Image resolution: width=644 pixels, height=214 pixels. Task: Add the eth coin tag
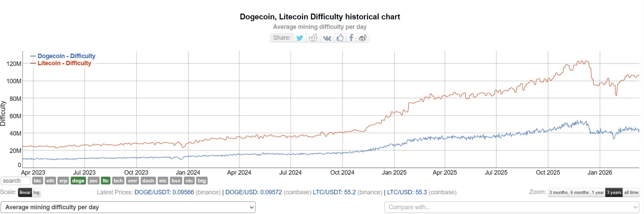[x=50, y=181]
